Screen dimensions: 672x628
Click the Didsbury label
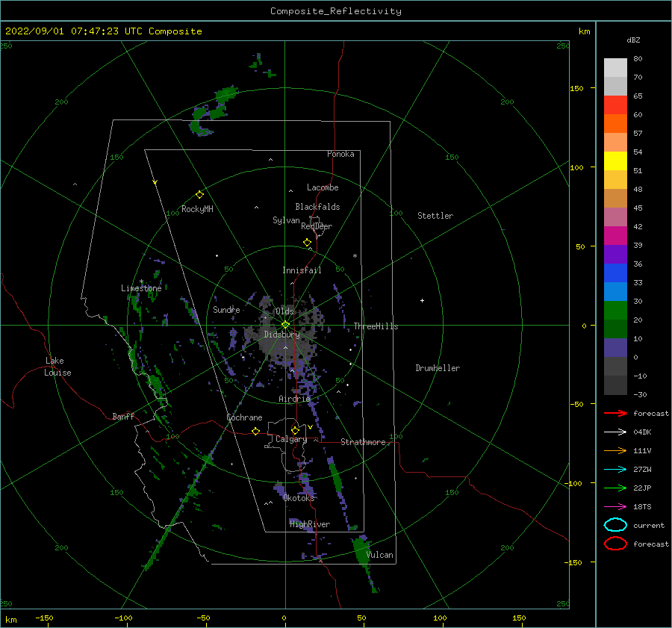point(281,335)
